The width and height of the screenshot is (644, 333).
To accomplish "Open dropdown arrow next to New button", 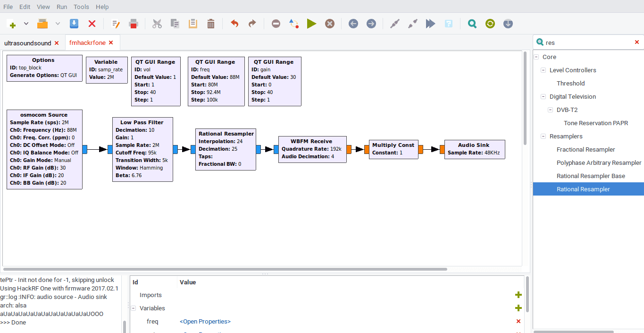I will [26, 24].
